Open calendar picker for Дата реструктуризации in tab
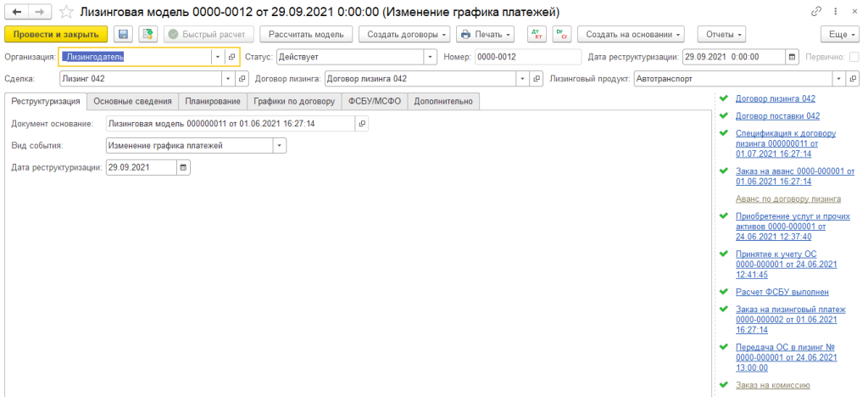 click(x=183, y=168)
